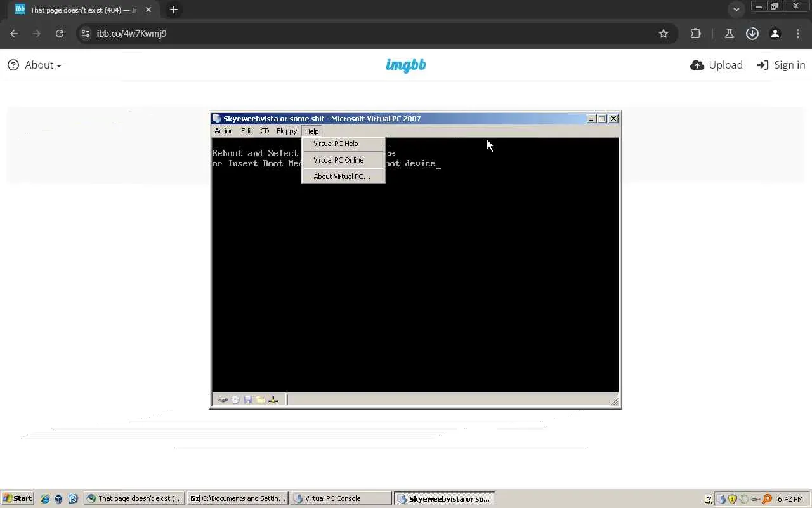Open the Chrome downloads icon
Viewport: 812px width, 508px height.
click(752, 34)
